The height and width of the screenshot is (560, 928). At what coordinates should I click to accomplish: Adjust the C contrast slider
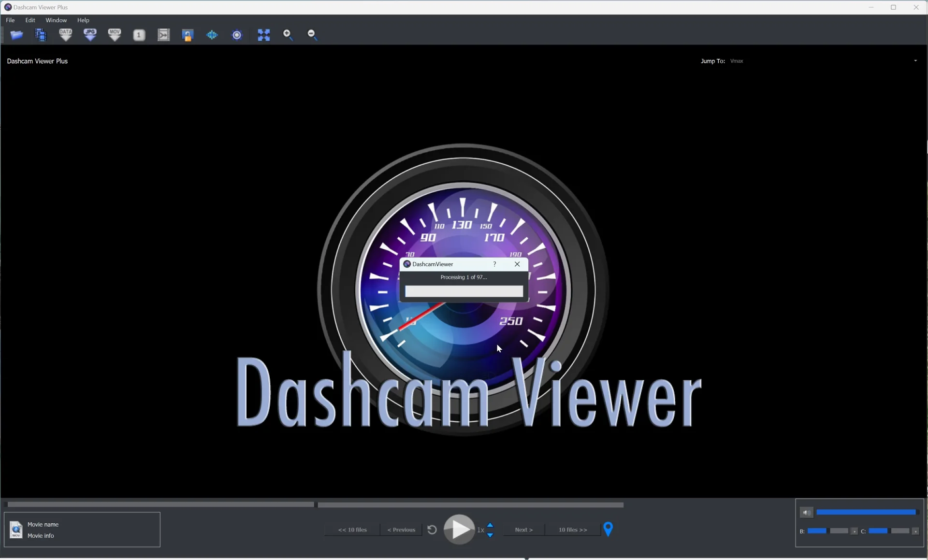[x=888, y=531]
